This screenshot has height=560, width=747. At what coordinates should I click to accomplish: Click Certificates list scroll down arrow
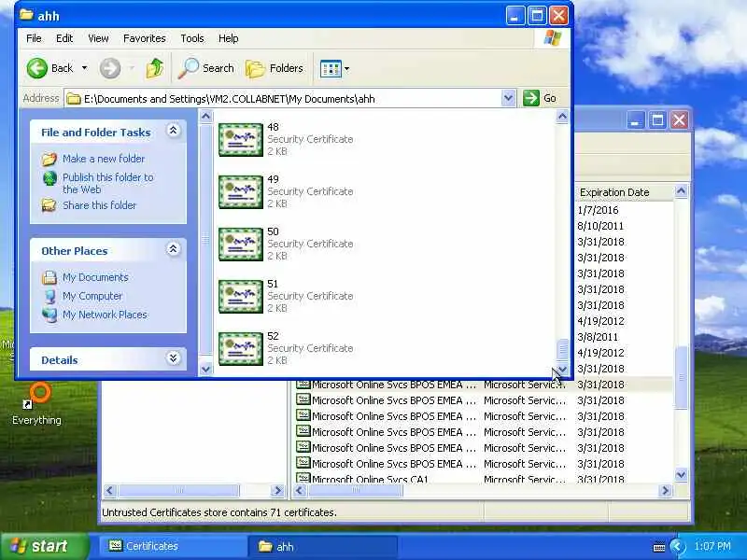pos(682,475)
